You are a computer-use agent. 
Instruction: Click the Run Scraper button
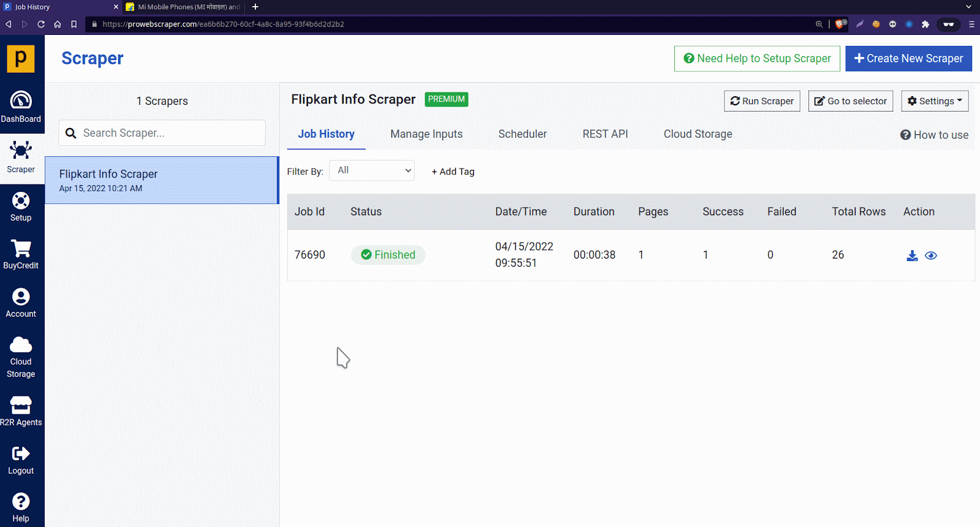point(762,101)
